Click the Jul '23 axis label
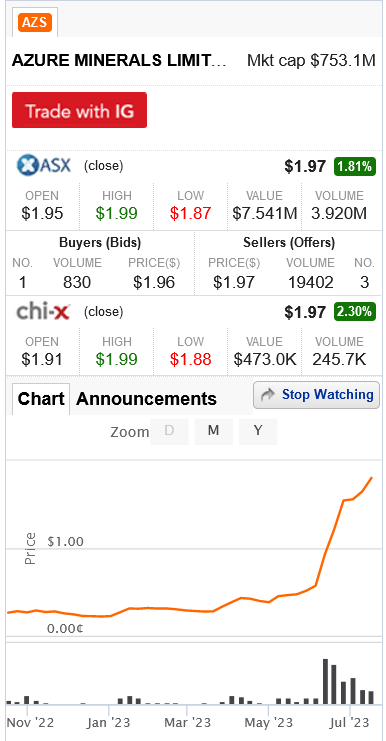Screen dimensions: 386x741 [351, 723]
